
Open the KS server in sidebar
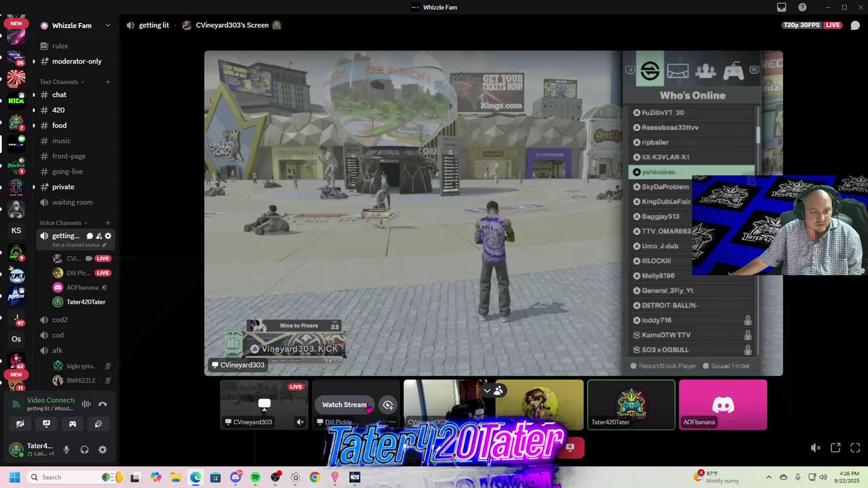click(16, 230)
